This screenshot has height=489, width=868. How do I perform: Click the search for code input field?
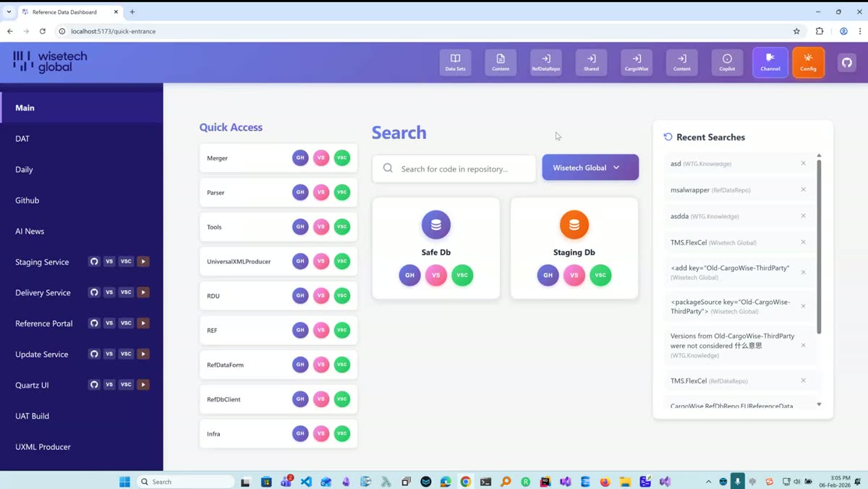click(x=454, y=169)
